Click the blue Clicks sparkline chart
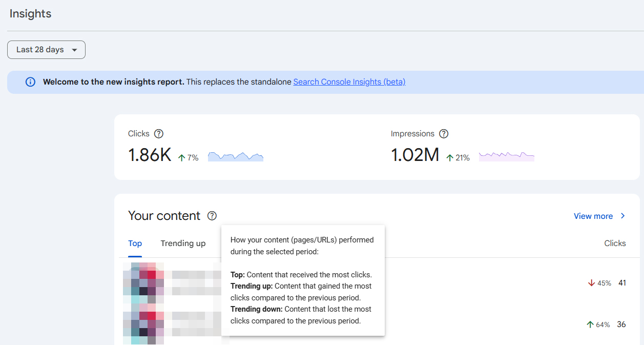This screenshot has height=345, width=644. click(x=236, y=156)
